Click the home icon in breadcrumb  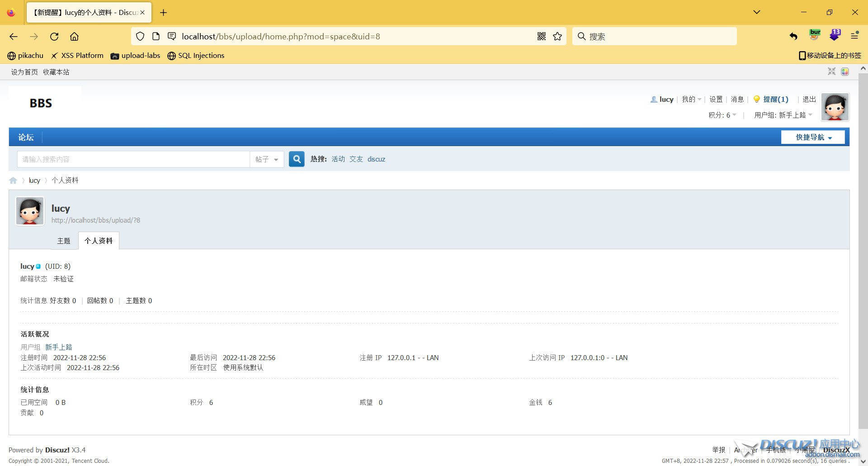coord(13,181)
